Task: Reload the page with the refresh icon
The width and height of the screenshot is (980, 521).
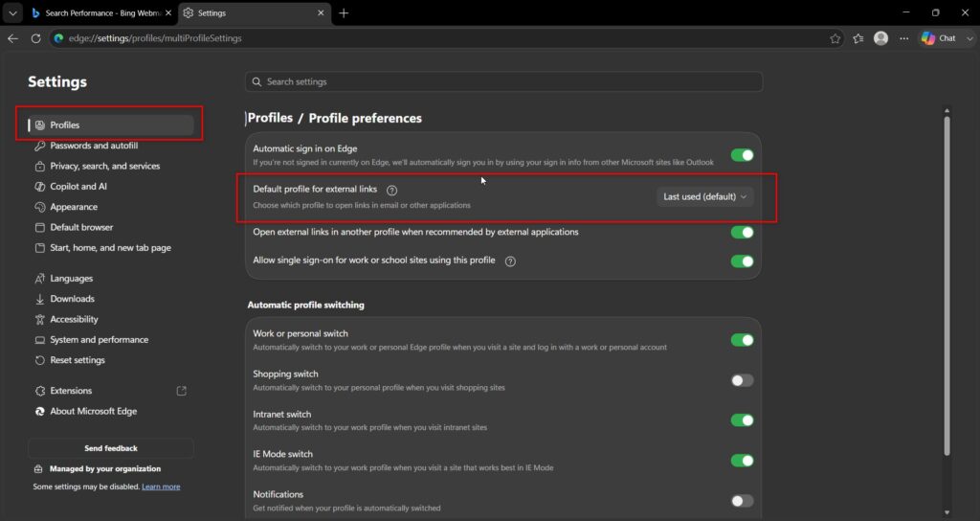Action: click(x=35, y=38)
